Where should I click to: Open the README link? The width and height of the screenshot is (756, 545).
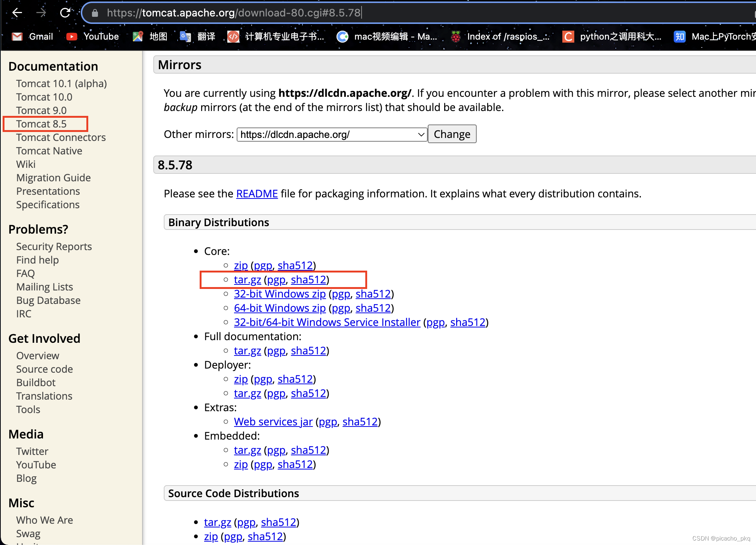tap(257, 194)
